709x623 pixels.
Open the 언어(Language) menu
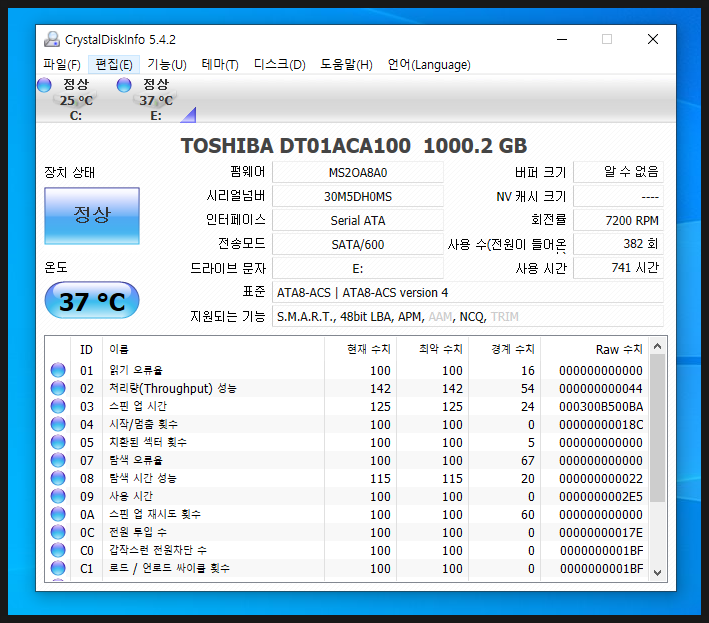(429, 65)
